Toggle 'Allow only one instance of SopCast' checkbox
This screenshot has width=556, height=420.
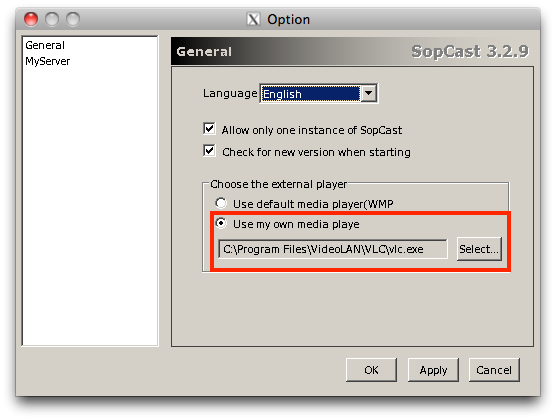[209, 129]
